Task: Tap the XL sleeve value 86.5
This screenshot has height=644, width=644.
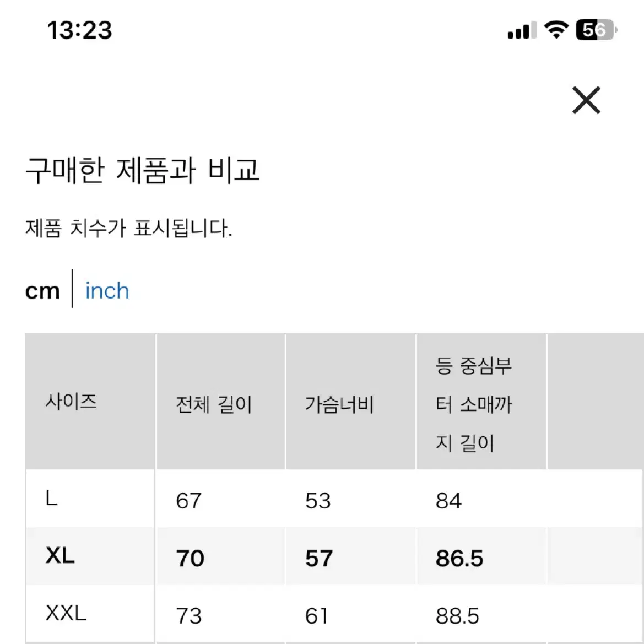Action: [459, 558]
